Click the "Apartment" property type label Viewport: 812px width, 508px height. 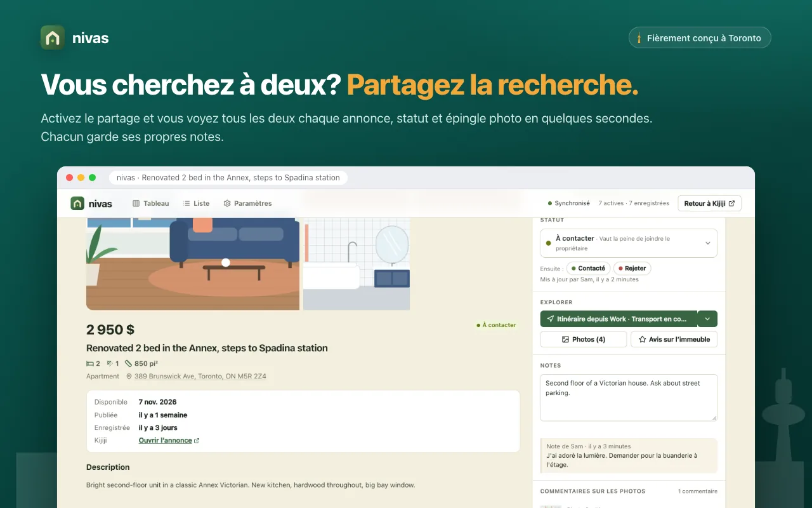(103, 377)
